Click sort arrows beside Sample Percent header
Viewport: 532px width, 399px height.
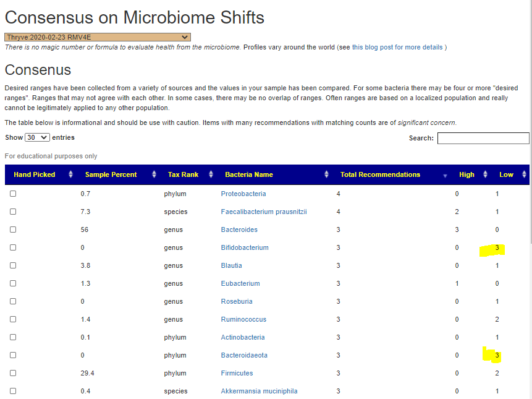(153, 174)
